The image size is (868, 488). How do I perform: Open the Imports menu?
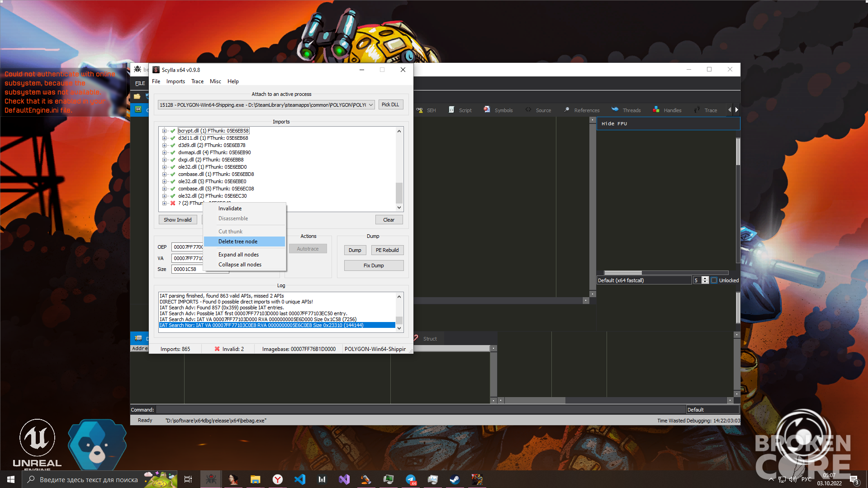175,81
